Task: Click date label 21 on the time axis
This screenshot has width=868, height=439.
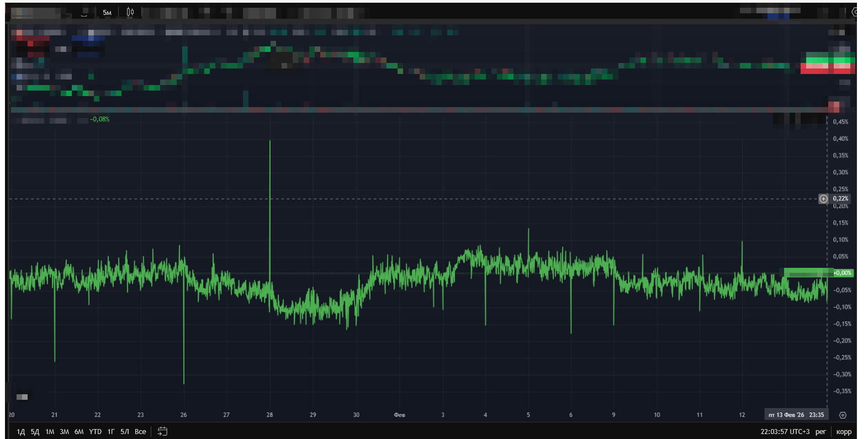Action: tap(54, 415)
